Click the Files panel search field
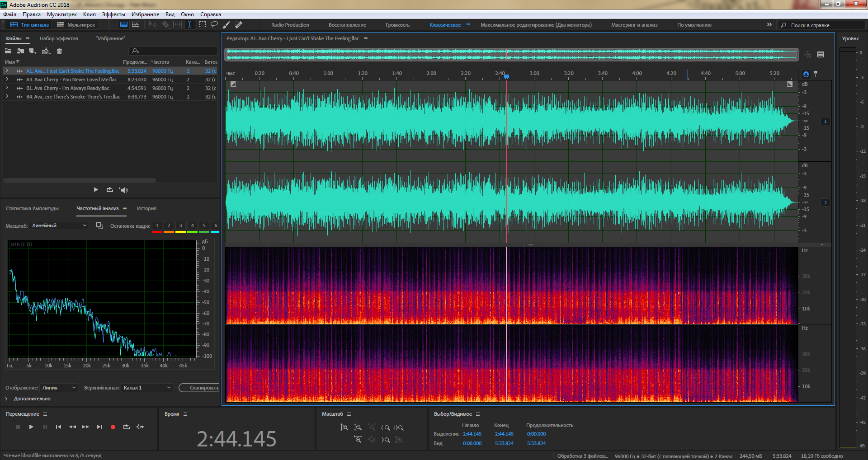 pos(173,51)
